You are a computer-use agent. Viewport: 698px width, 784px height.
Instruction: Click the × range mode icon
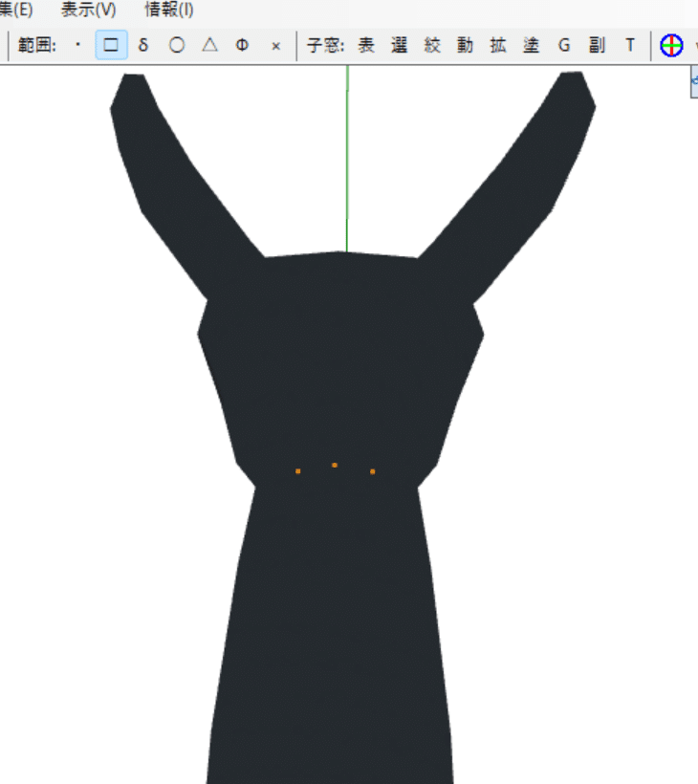[275, 46]
